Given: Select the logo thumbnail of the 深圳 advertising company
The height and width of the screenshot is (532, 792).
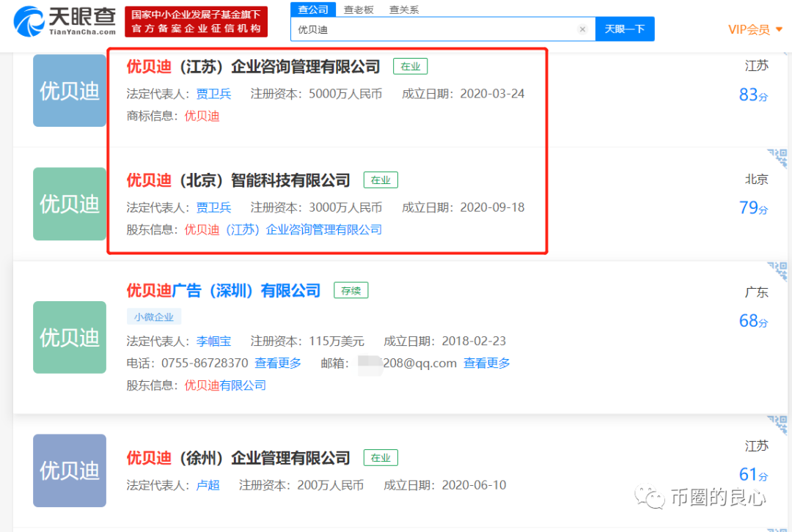Looking at the screenshot, I should point(70,337).
